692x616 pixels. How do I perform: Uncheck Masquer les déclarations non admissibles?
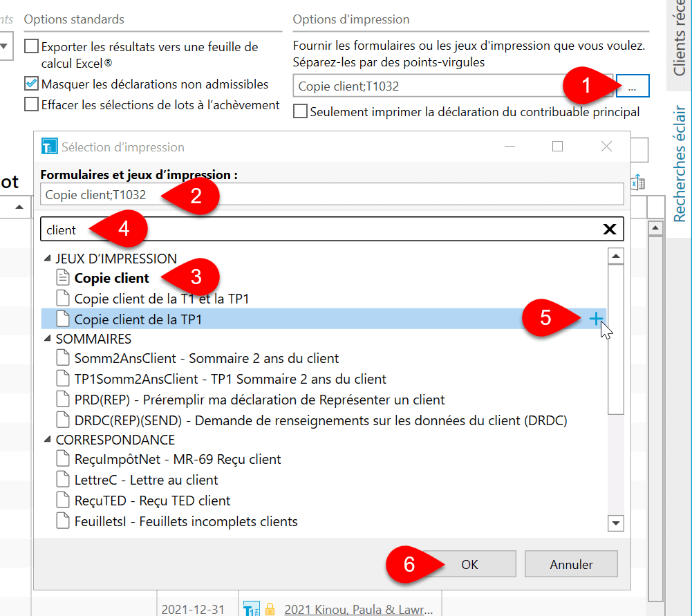click(31, 83)
